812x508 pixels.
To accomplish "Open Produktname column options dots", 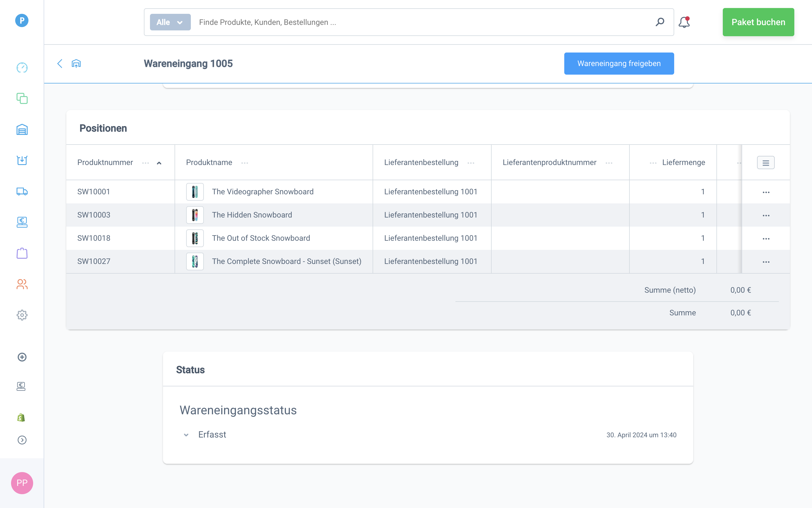I will (245, 163).
